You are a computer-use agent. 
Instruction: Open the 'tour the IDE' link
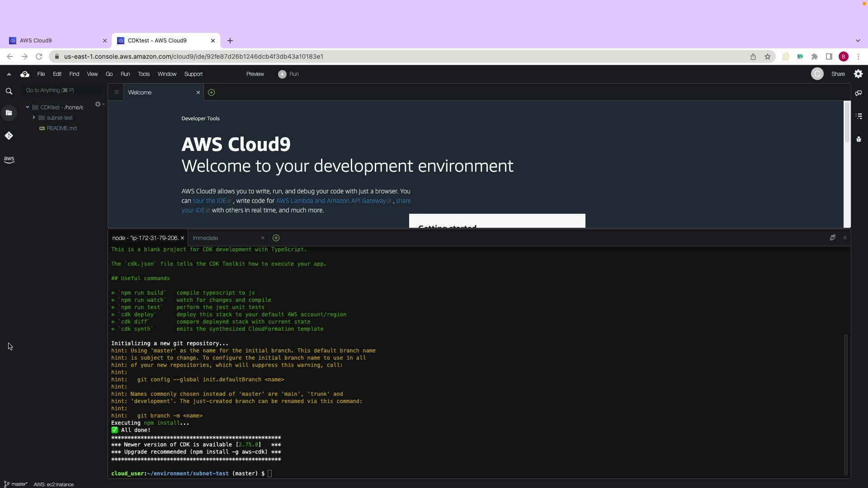click(209, 201)
